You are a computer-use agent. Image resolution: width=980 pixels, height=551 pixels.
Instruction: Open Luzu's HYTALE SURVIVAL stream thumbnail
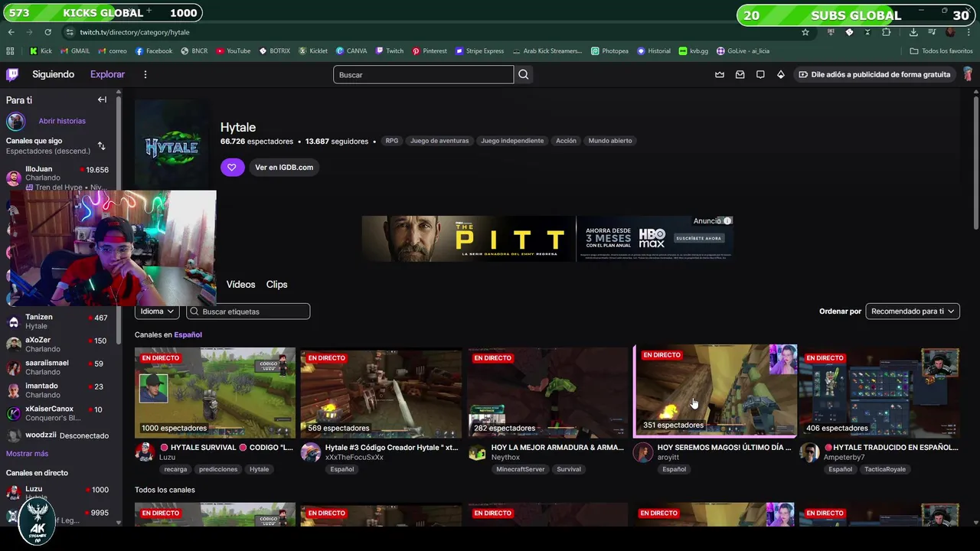(215, 393)
